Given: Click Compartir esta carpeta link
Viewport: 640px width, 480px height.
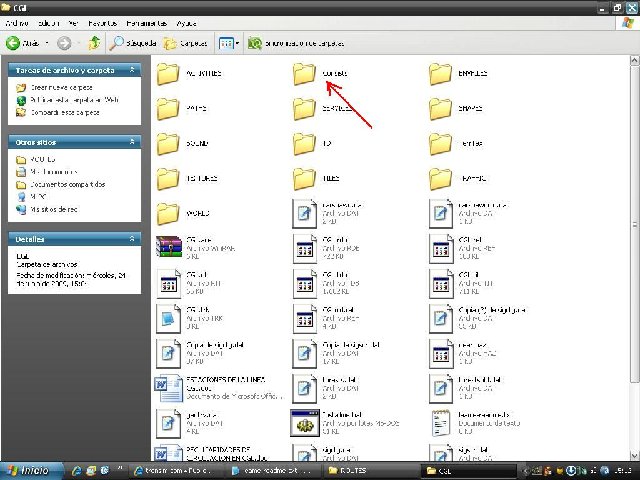Looking at the screenshot, I should [x=62, y=112].
